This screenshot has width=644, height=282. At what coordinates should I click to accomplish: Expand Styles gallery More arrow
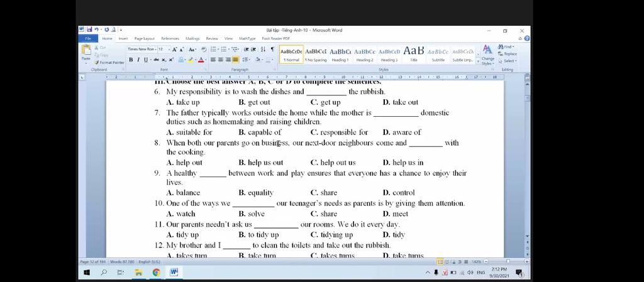478,62
